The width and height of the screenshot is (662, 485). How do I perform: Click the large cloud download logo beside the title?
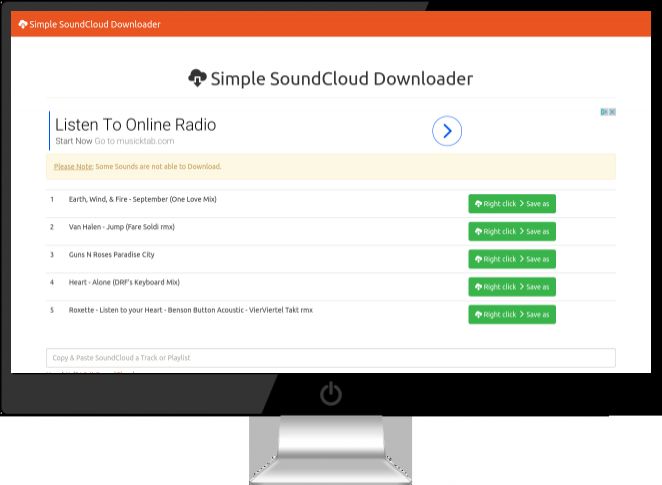point(197,78)
